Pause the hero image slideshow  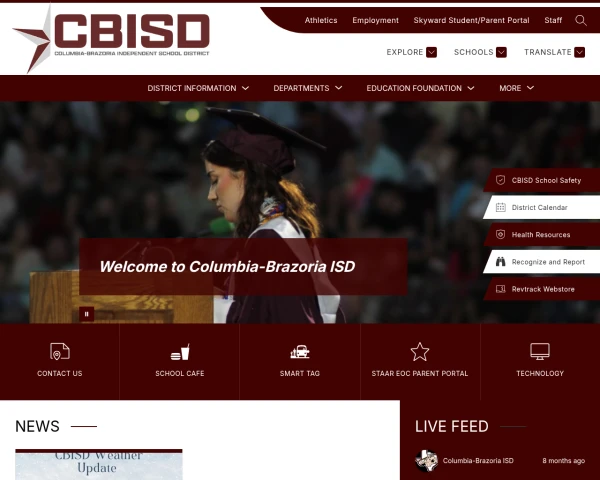click(x=86, y=314)
